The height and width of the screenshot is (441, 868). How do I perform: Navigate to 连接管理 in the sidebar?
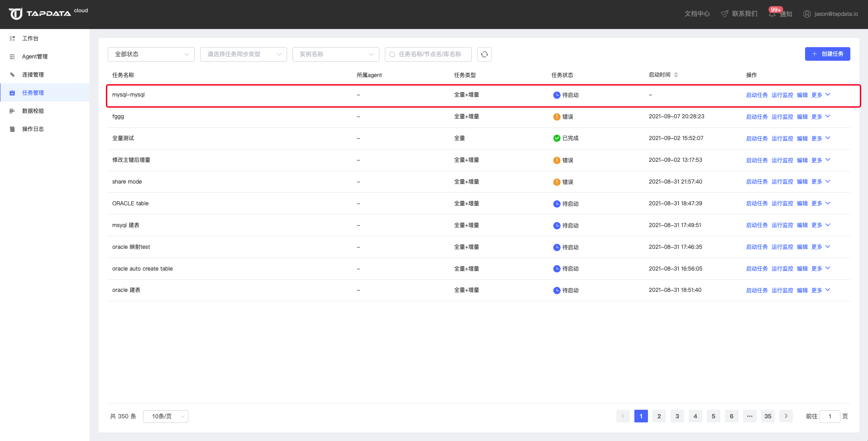click(x=33, y=75)
